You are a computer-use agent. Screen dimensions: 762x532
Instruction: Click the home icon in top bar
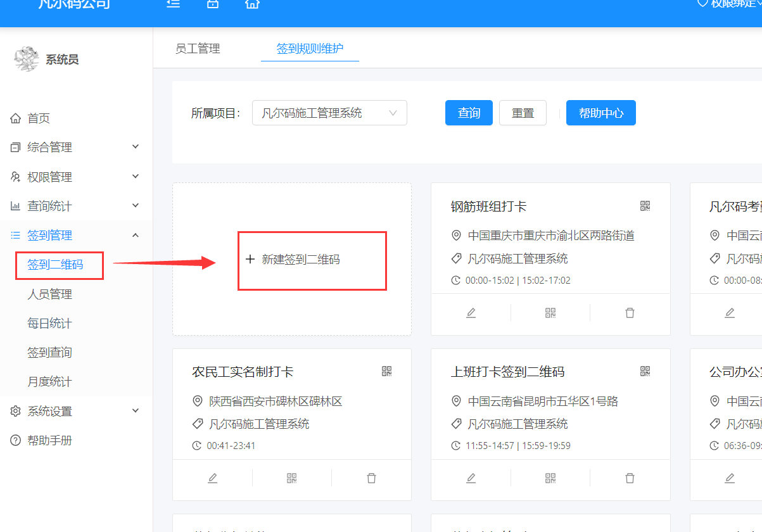(252, 4)
